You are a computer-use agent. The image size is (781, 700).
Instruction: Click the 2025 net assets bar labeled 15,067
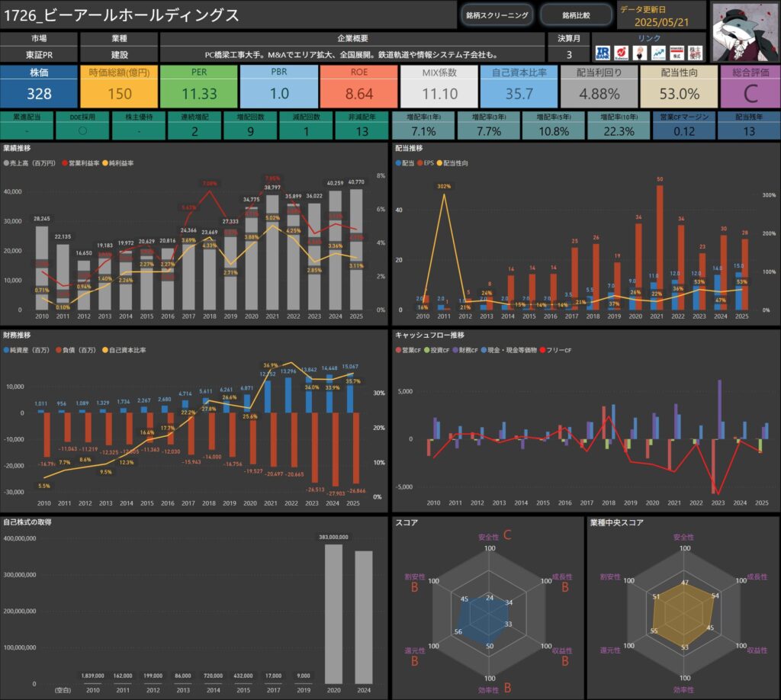click(350, 393)
